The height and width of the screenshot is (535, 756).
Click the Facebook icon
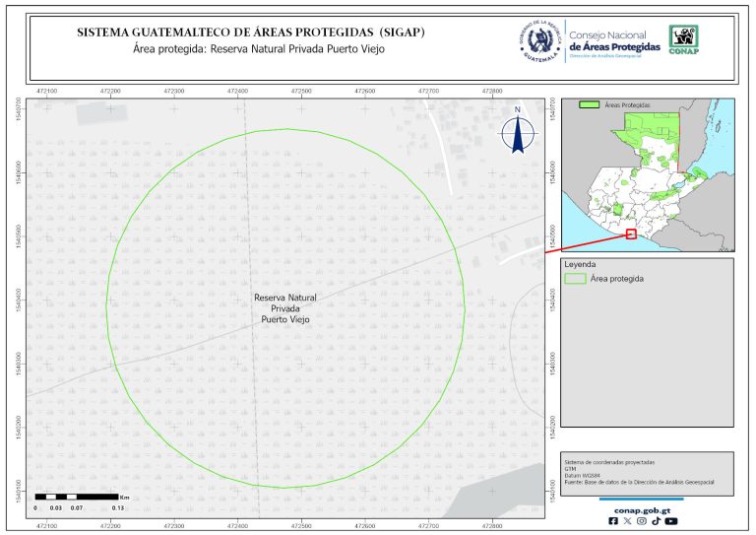tap(614, 521)
